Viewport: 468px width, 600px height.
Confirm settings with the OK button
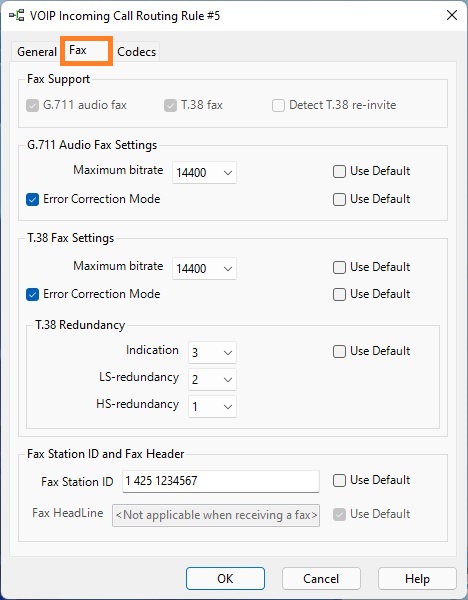pos(225,579)
